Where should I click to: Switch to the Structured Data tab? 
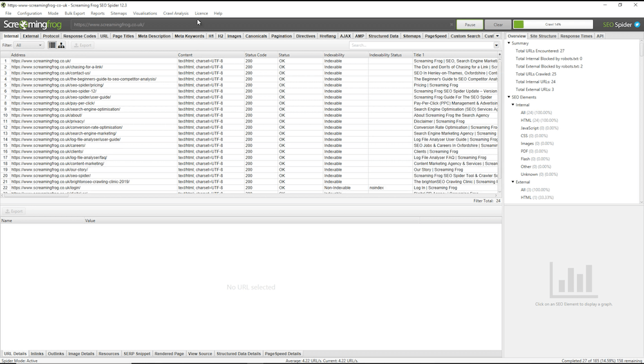click(383, 36)
